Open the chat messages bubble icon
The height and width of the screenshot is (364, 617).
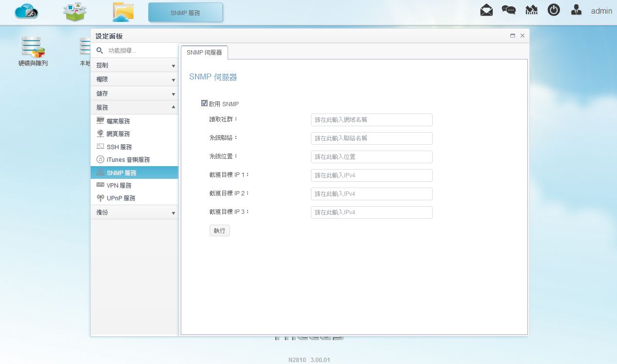(509, 10)
